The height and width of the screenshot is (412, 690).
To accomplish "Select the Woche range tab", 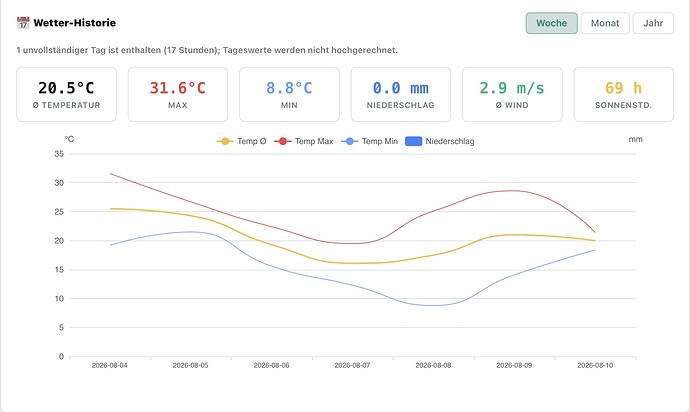I will (x=551, y=23).
